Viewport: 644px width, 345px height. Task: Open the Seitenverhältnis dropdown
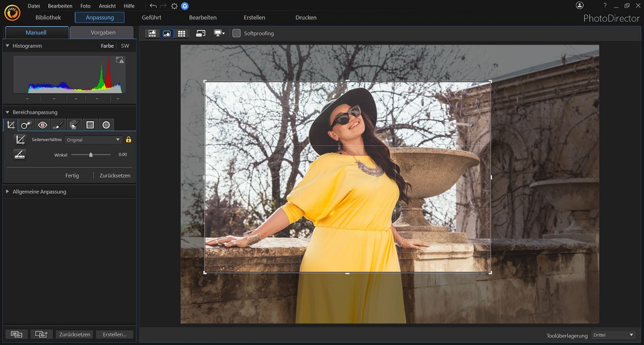click(x=93, y=140)
